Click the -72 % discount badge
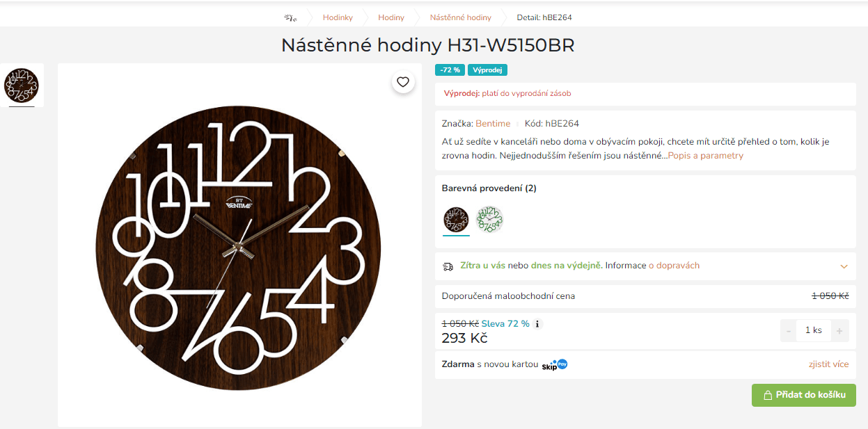This screenshot has width=868, height=429. (x=450, y=70)
